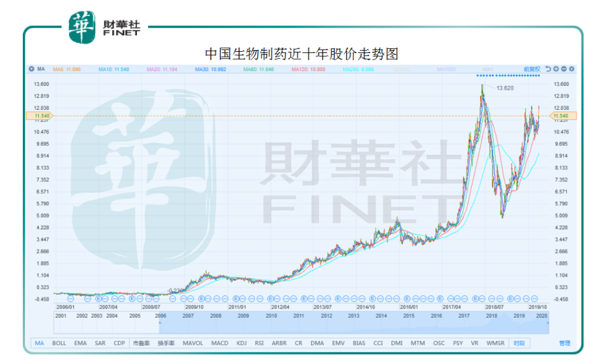609x364 pixels.
Task: Open the chart settings gear icon
Action: pyautogui.click(x=572, y=69)
